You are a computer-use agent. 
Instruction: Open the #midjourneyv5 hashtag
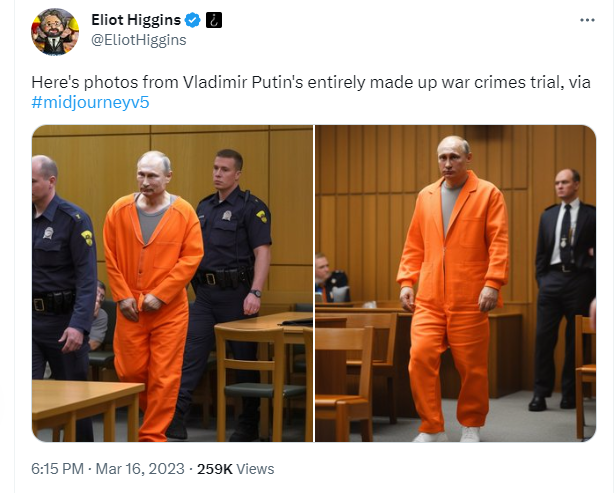pos(90,103)
